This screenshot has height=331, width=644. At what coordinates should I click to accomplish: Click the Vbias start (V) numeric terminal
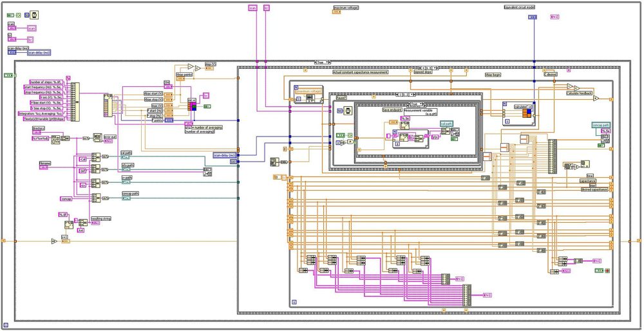[168, 94]
